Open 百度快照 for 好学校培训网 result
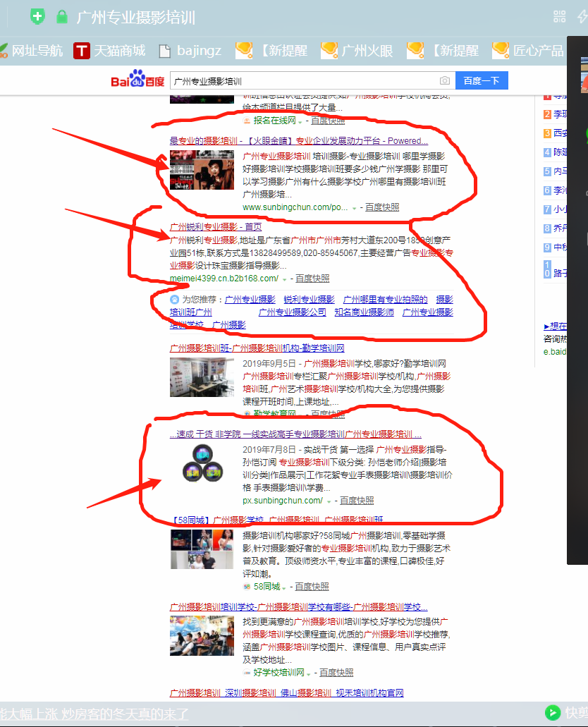 (336, 672)
